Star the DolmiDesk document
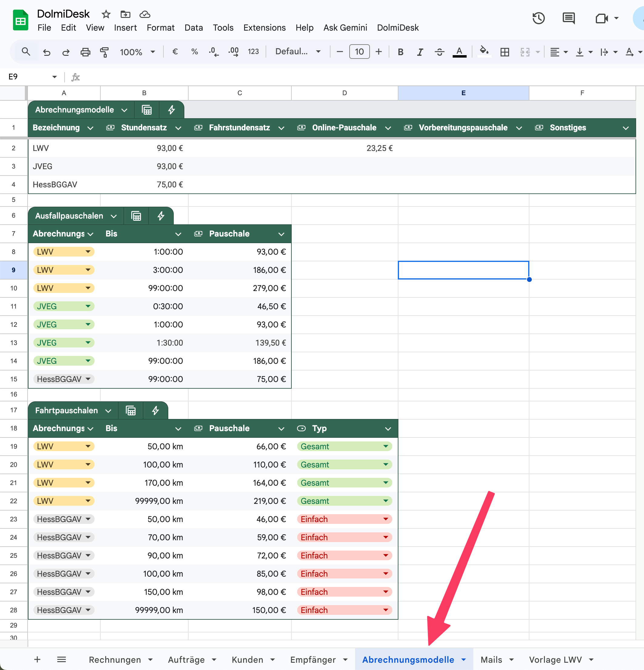644x670 pixels. 106,14
